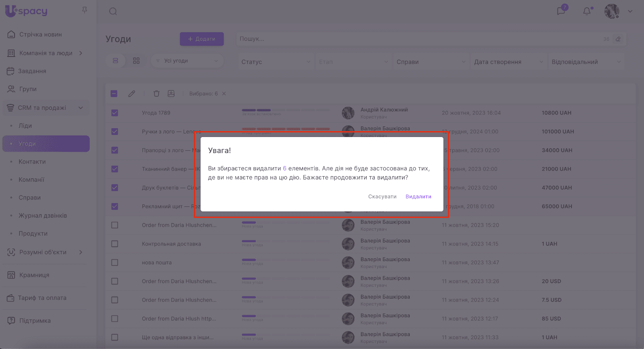Viewport: 644px width, 349px height.
Task: Open the Статус dropdown
Action: pos(276,62)
